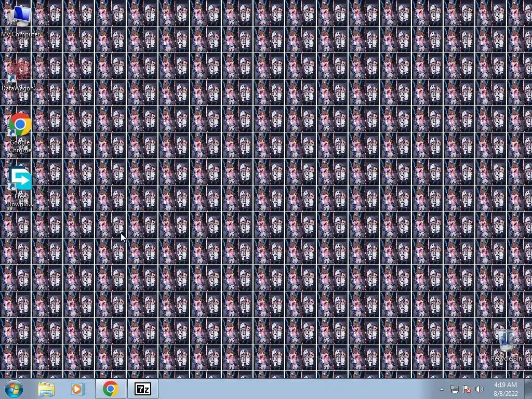Open Action Center flag tray icon
This screenshot has width=532, height=399.
[x=467, y=389]
